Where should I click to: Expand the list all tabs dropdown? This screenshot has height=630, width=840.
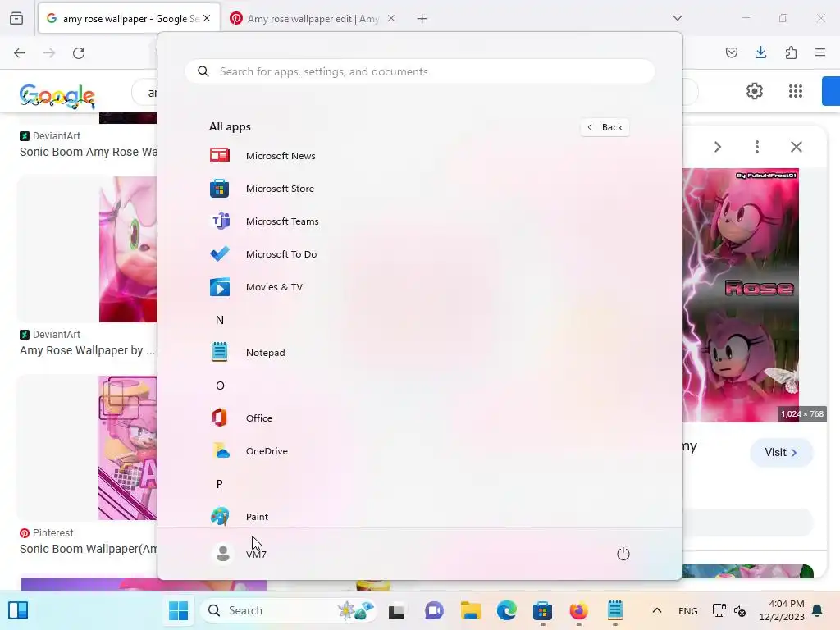pos(678,18)
